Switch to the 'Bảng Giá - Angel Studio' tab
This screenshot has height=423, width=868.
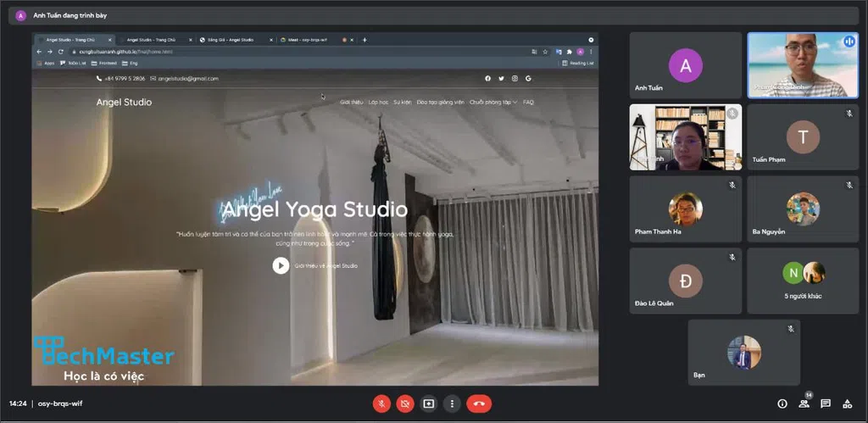click(x=236, y=40)
